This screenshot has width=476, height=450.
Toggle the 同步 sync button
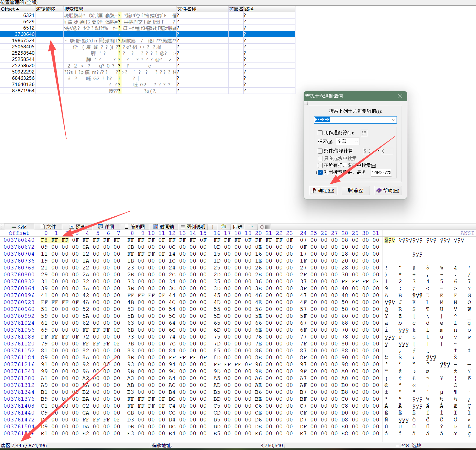point(238,227)
